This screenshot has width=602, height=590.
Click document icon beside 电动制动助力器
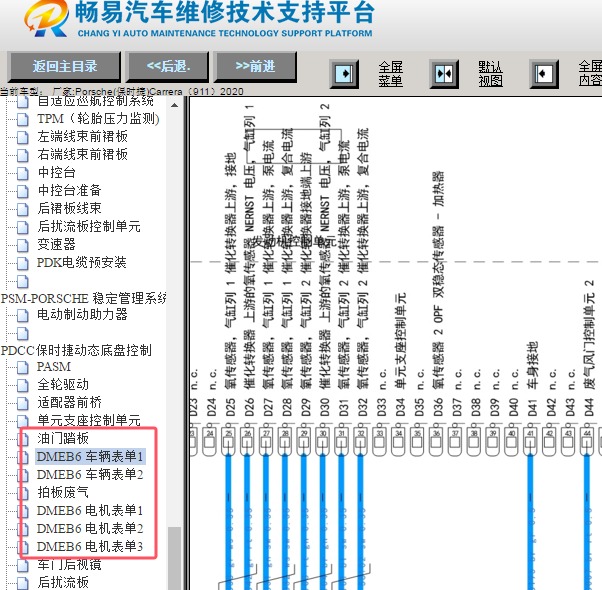tap(23, 315)
